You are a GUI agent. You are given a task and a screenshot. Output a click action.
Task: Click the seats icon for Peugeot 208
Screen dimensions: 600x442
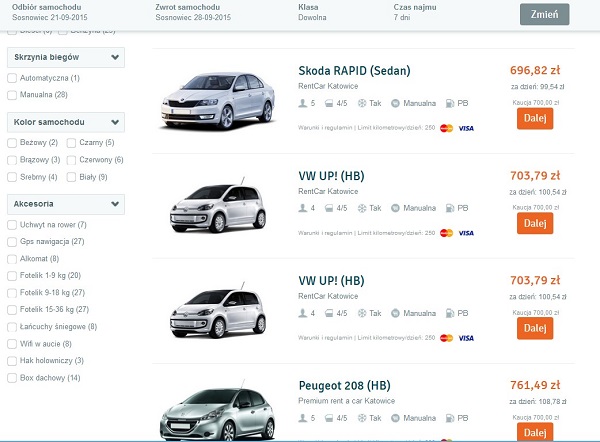click(x=303, y=418)
